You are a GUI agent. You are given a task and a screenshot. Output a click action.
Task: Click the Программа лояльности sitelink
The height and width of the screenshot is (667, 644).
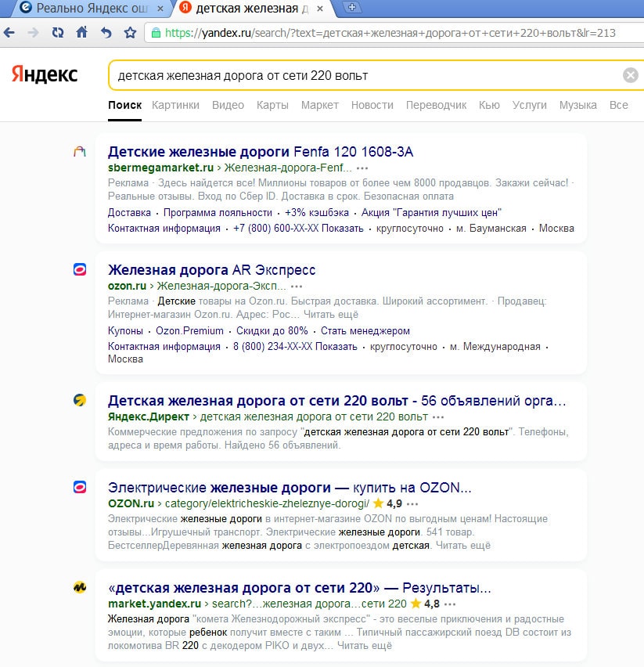click(x=218, y=212)
